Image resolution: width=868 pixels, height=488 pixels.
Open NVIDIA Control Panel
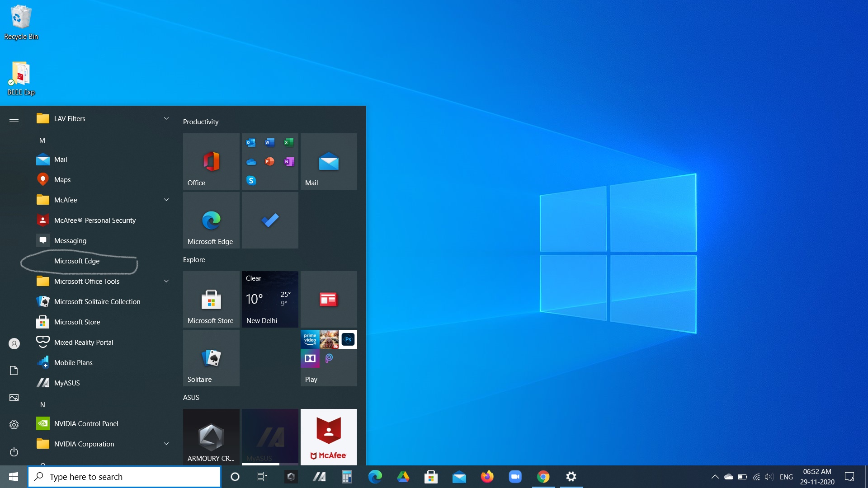(103, 423)
